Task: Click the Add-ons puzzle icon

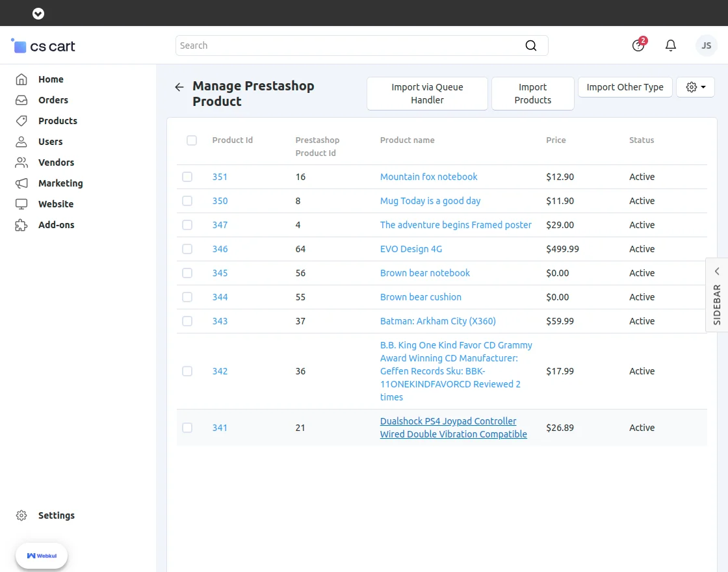Action: click(21, 225)
